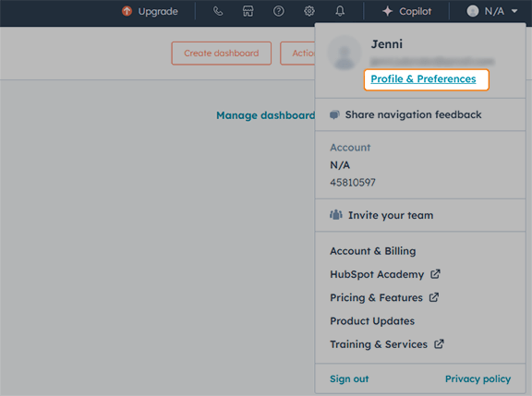Open the calling phone icon
The image size is (532, 396).
pyautogui.click(x=218, y=11)
